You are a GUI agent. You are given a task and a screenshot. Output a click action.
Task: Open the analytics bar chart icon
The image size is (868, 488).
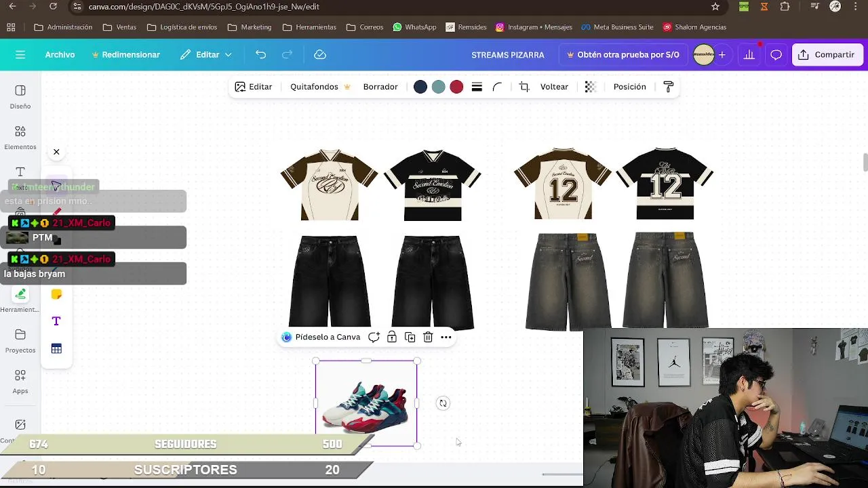point(749,55)
